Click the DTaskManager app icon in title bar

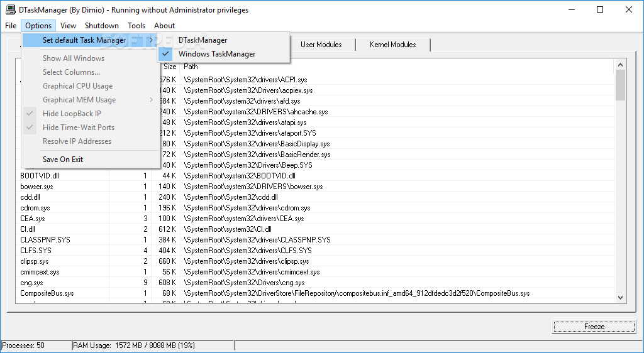coord(11,10)
